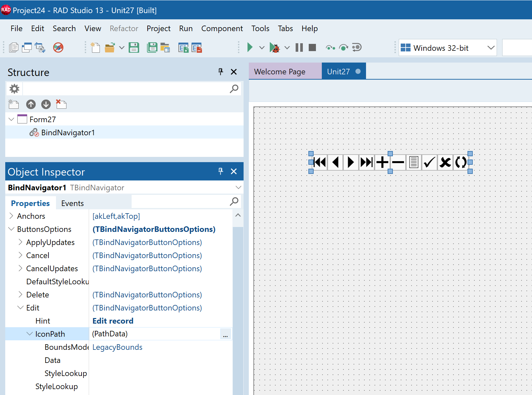Click the Object Inspector search field

180,202
